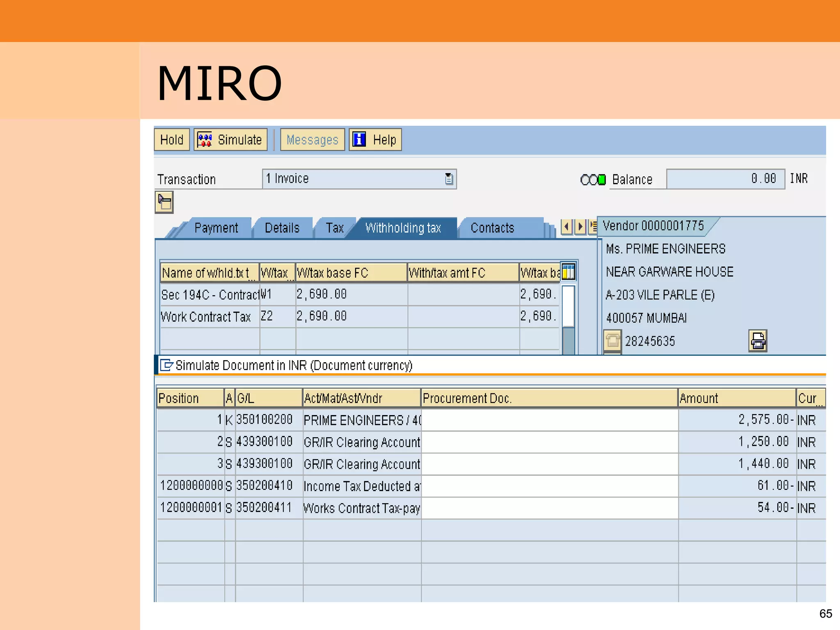Click Procurement Doc. cell of position 2
The height and width of the screenshot is (630, 840).
click(550, 442)
